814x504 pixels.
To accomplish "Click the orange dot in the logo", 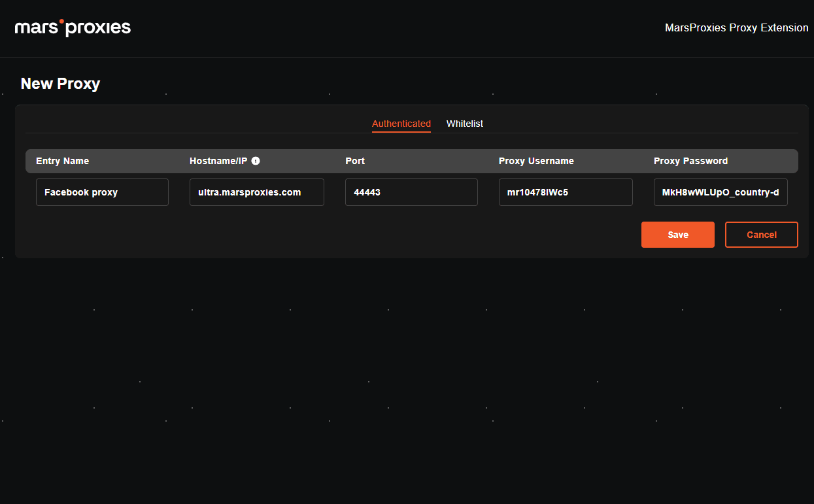I will tap(62, 22).
